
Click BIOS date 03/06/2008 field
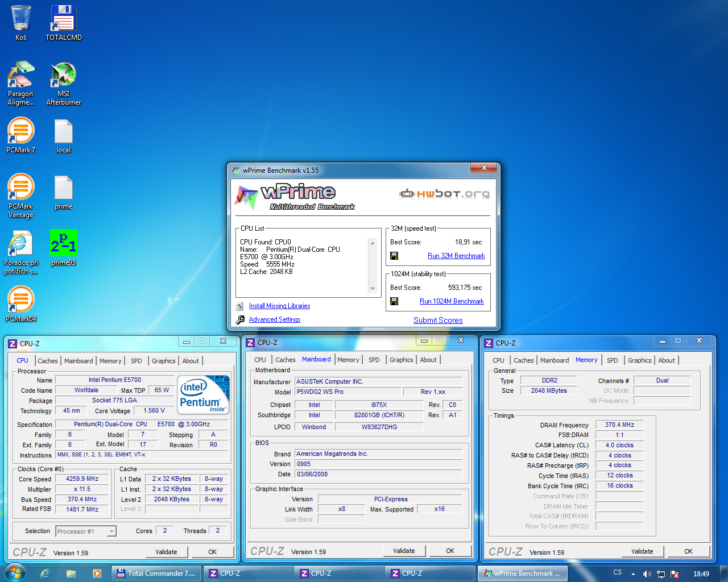point(378,474)
